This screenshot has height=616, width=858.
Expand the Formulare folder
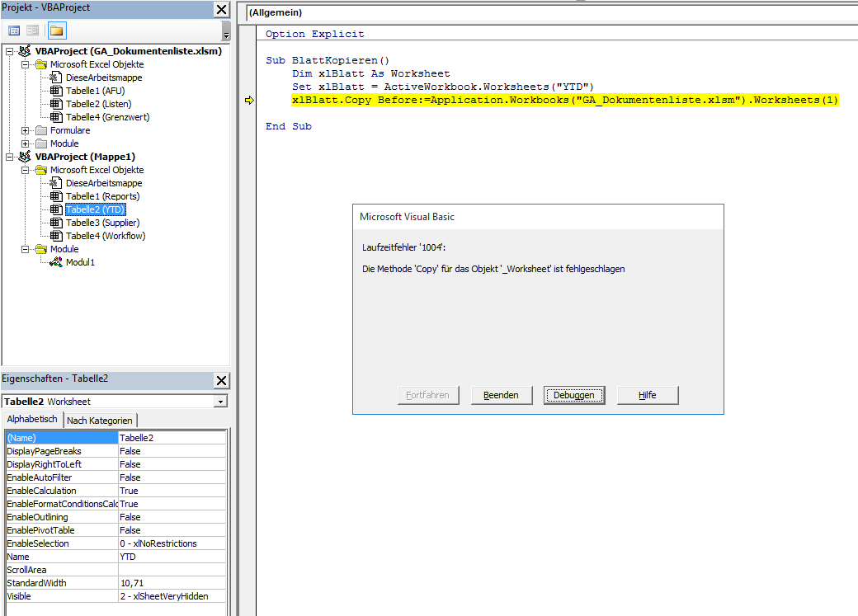click(x=26, y=130)
